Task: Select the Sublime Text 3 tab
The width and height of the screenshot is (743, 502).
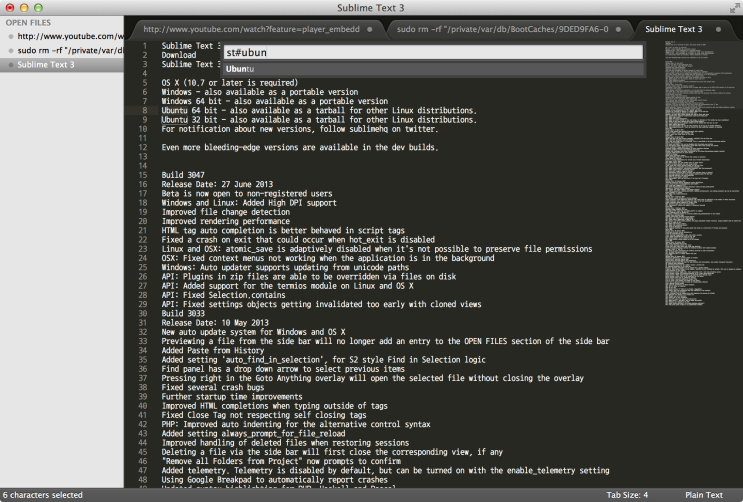Action: pos(682,29)
